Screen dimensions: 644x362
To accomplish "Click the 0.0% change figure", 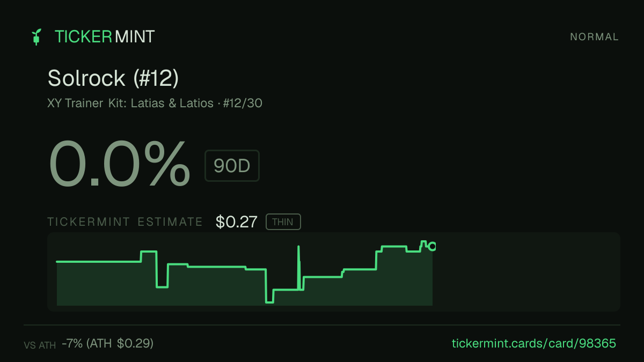I will (x=120, y=164).
